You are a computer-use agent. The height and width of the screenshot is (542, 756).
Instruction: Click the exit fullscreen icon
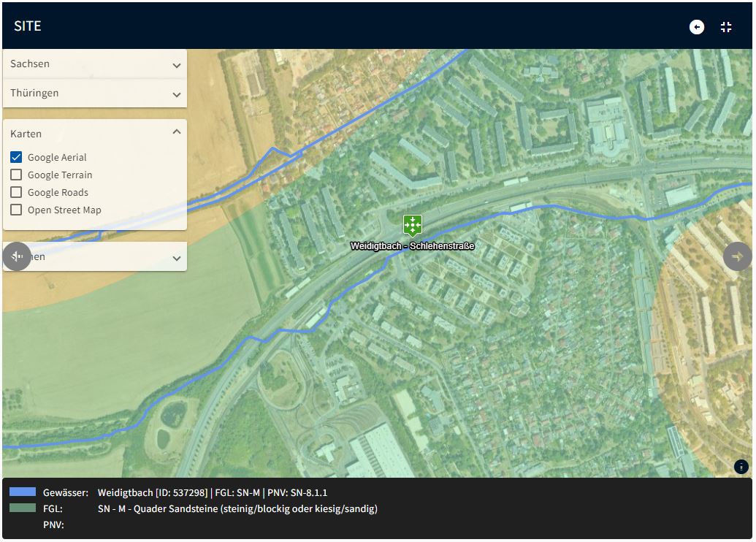click(725, 27)
